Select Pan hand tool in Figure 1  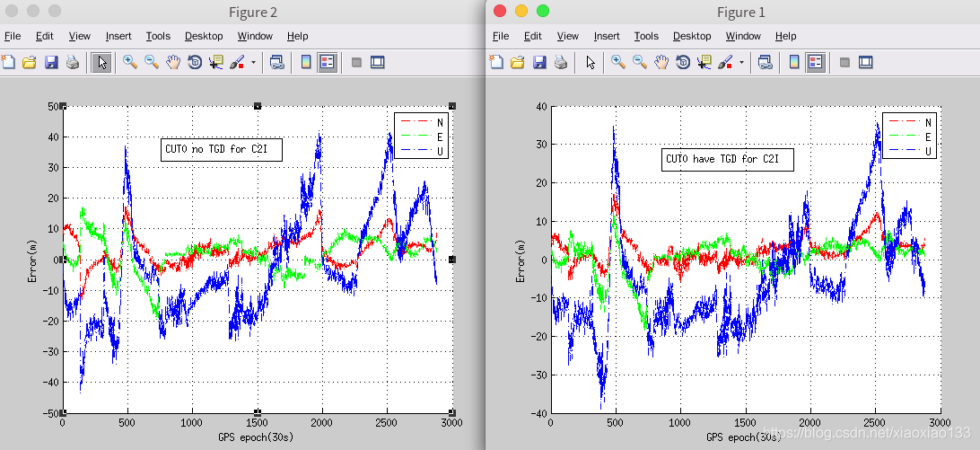pyautogui.click(x=661, y=62)
